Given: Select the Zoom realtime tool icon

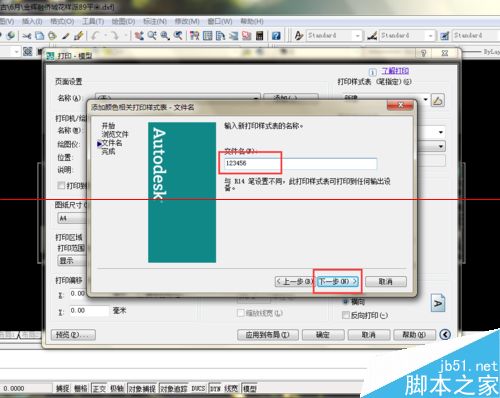Looking at the screenshot, I should click(152, 36).
